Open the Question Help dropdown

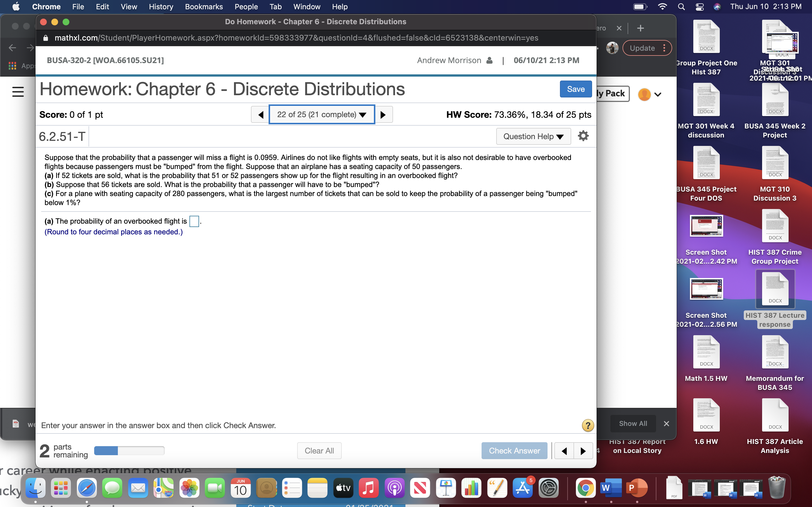pyautogui.click(x=533, y=136)
